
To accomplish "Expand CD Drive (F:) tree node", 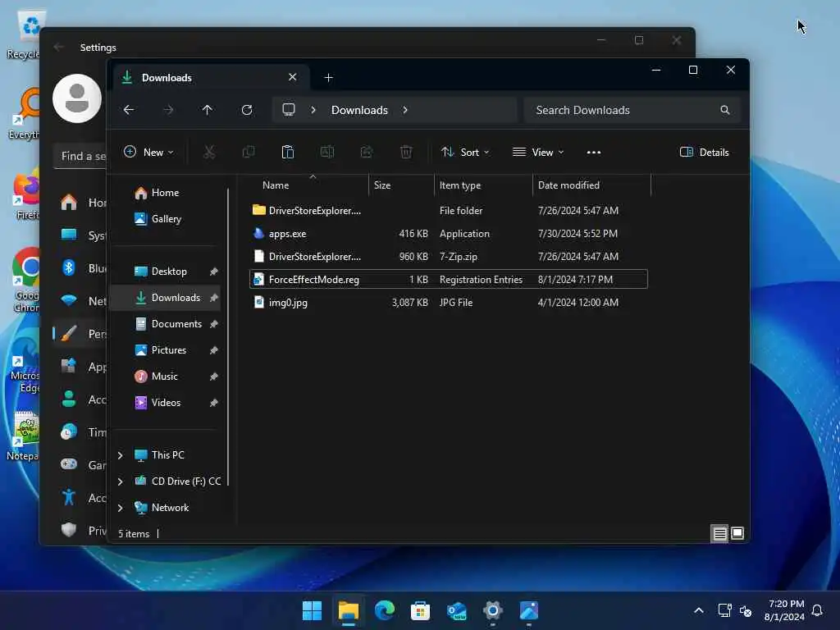I will pyautogui.click(x=120, y=482).
